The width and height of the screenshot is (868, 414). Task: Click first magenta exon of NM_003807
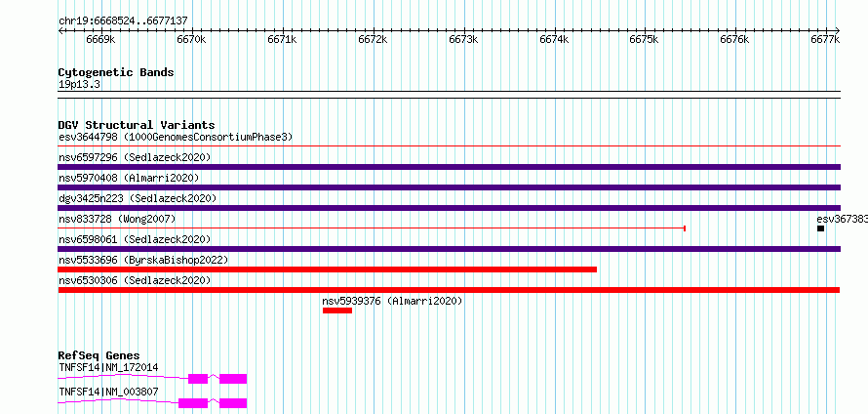pyautogui.click(x=193, y=403)
